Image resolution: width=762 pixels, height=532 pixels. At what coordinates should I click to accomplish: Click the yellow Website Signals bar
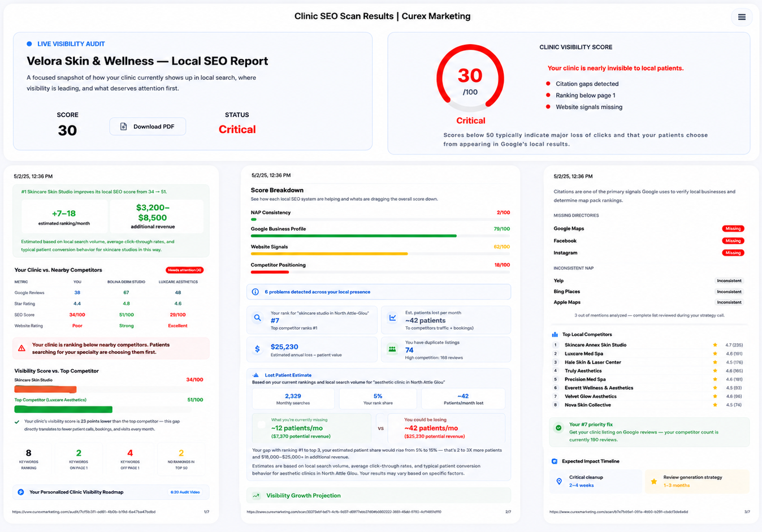pos(330,254)
